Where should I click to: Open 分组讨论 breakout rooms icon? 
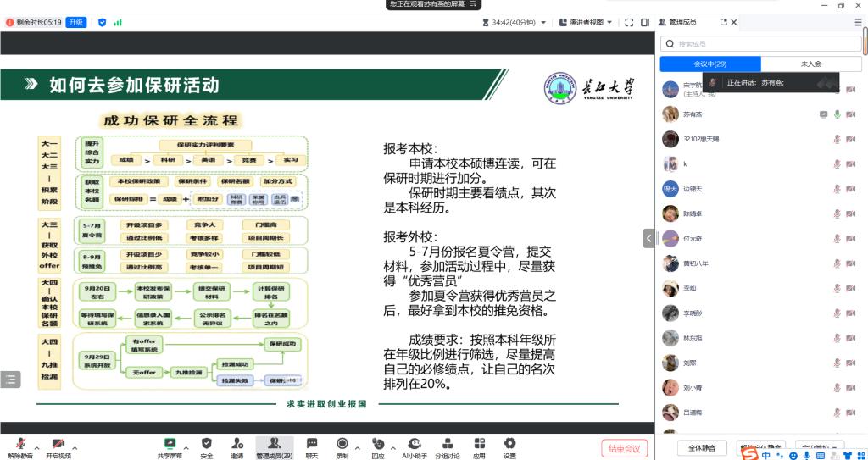(447, 443)
